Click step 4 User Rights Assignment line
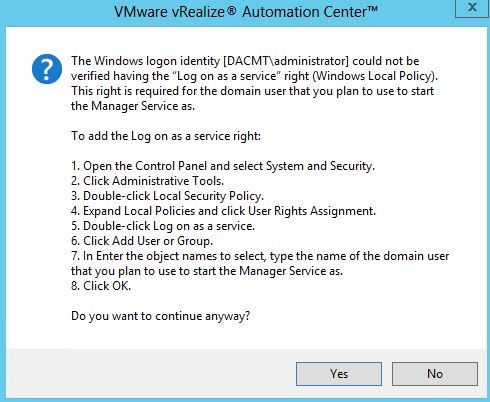 tap(223, 211)
